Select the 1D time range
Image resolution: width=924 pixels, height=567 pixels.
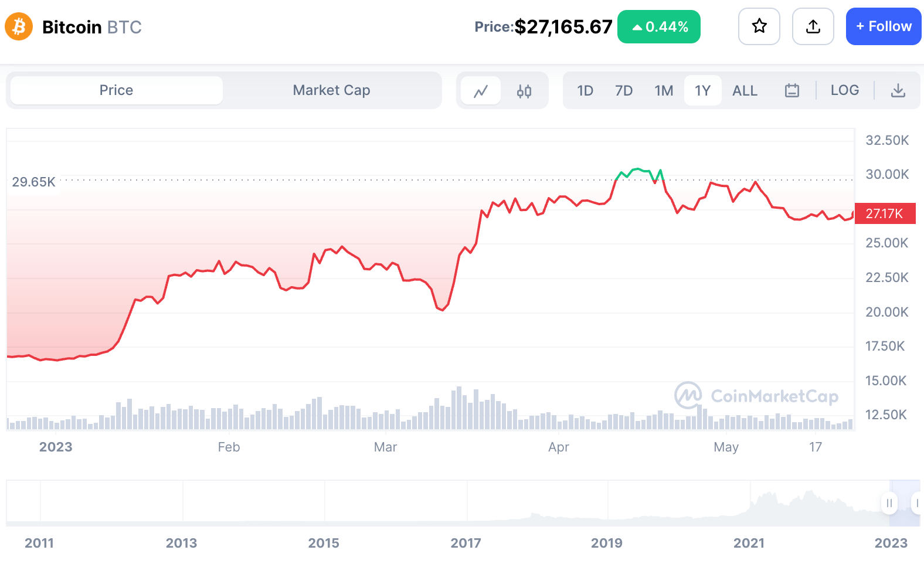[585, 91]
